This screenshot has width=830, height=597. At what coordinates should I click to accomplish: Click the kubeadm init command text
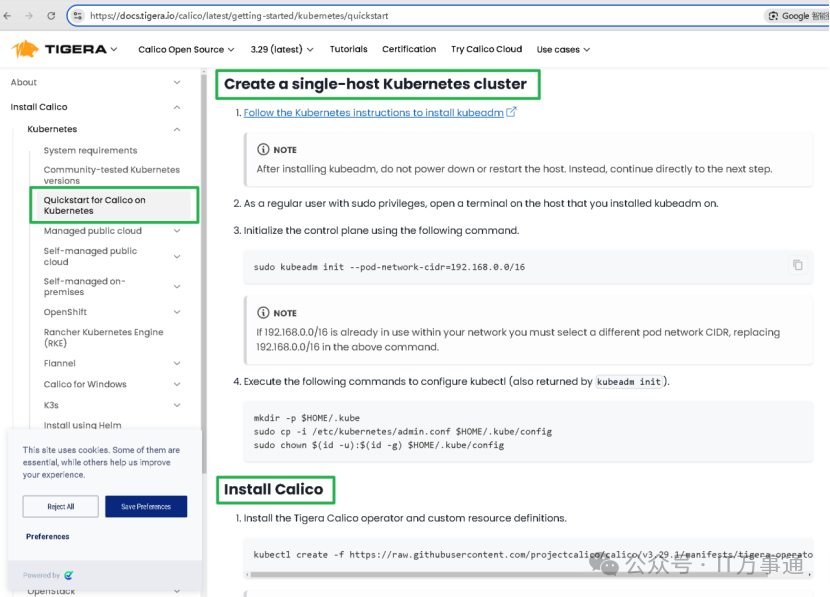pyautogui.click(x=389, y=267)
